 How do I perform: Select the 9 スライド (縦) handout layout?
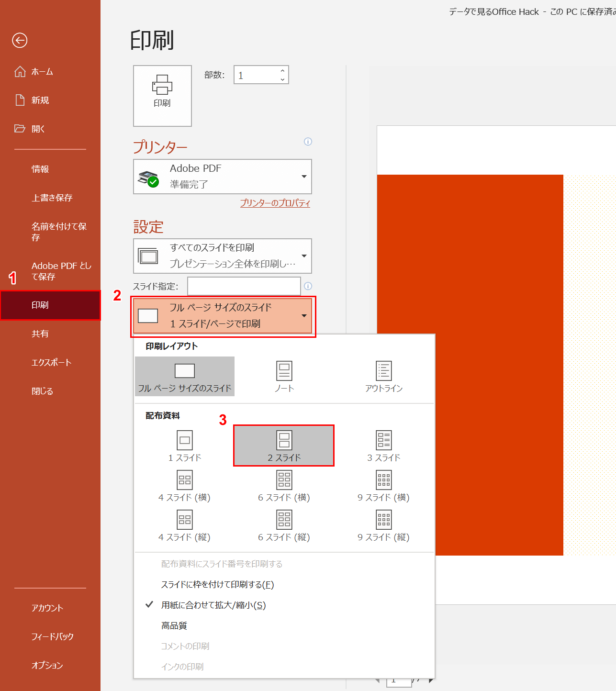(x=384, y=525)
